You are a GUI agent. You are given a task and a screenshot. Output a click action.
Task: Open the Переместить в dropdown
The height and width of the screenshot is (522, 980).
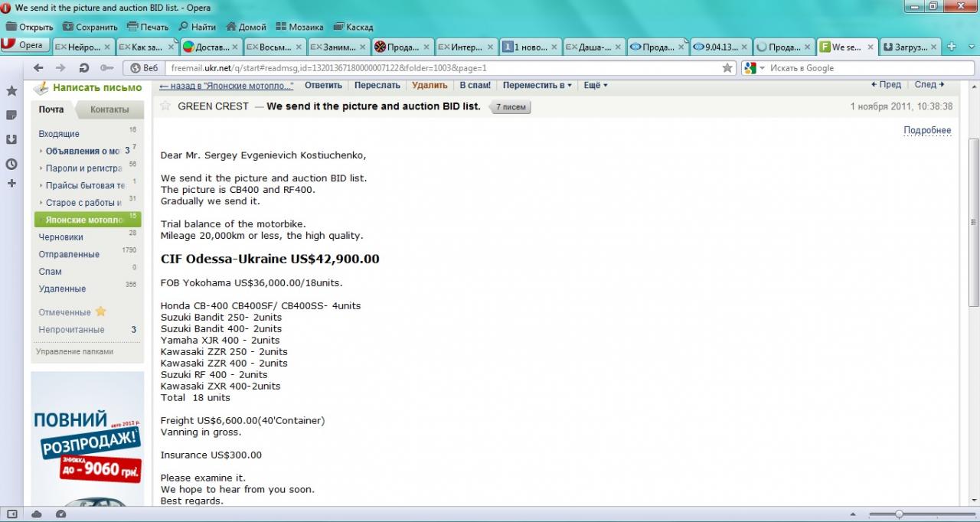537,86
